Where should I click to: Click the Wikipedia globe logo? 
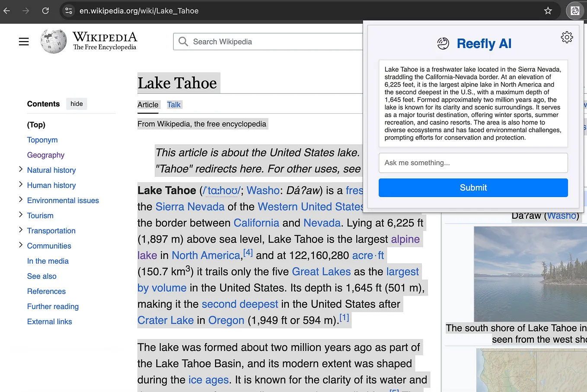click(x=54, y=41)
